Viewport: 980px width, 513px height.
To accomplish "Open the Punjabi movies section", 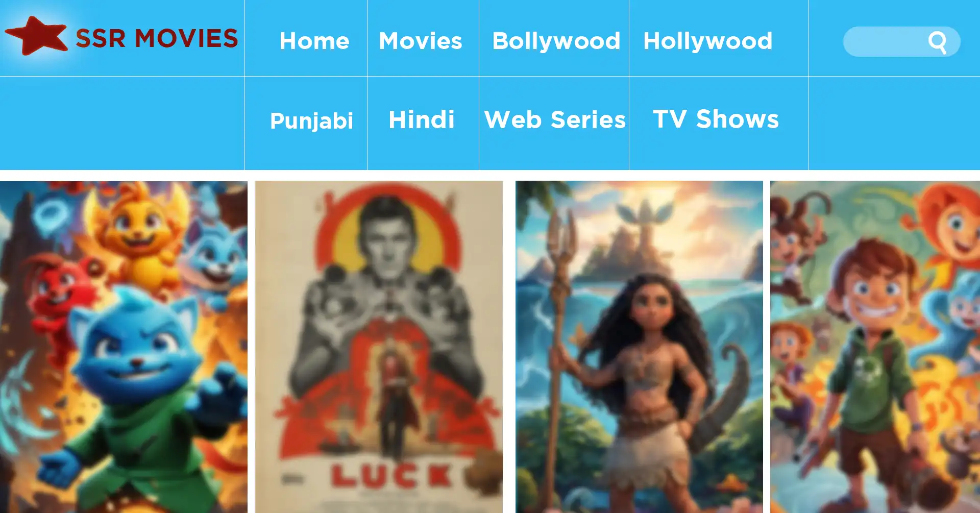I will click(311, 121).
